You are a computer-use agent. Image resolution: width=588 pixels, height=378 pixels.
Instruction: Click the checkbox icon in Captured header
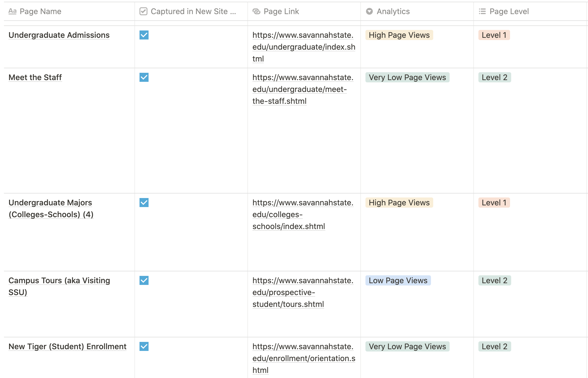(143, 11)
